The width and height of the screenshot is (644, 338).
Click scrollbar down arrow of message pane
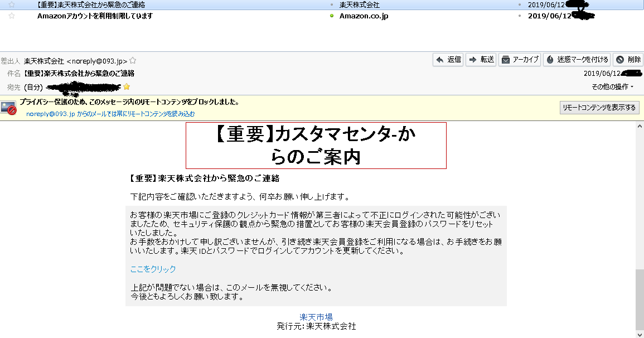click(640, 334)
